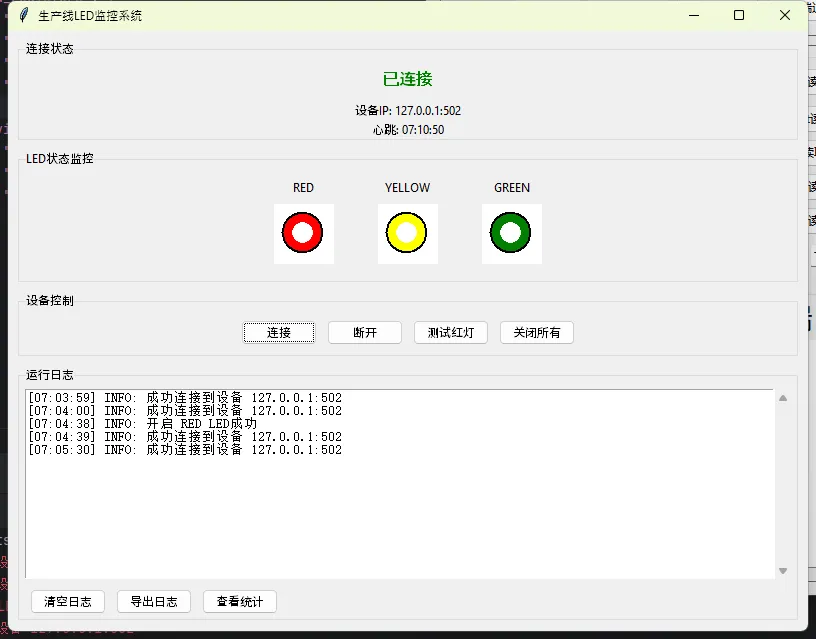The height and width of the screenshot is (639, 816).
Task: Clear the log using 清空日志
Action: pyautogui.click(x=68, y=602)
